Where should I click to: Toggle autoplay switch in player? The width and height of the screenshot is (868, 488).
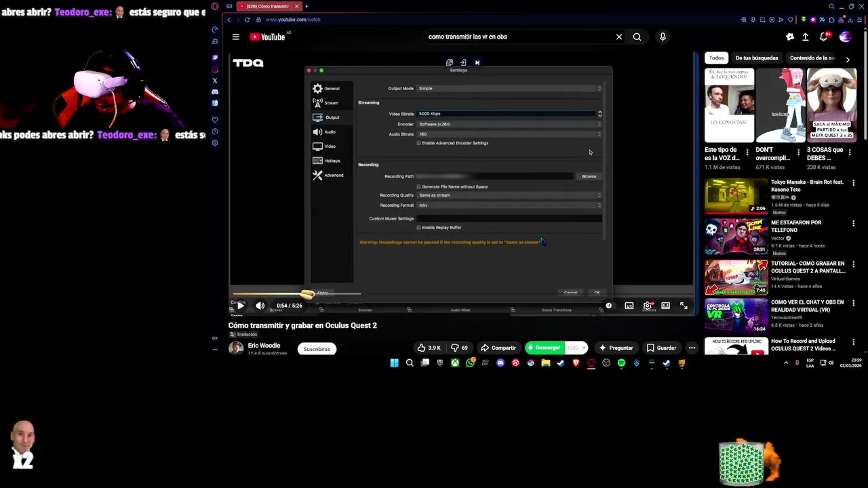pos(608,306)
